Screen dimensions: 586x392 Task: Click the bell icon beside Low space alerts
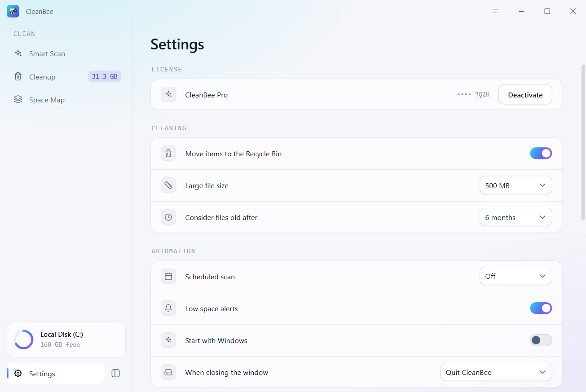[168, 308]
